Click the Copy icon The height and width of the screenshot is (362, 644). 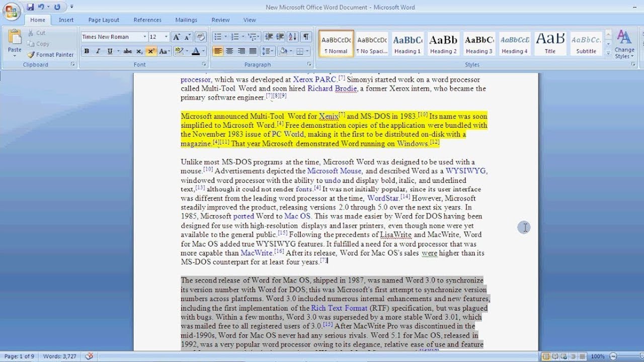[30, 44]
